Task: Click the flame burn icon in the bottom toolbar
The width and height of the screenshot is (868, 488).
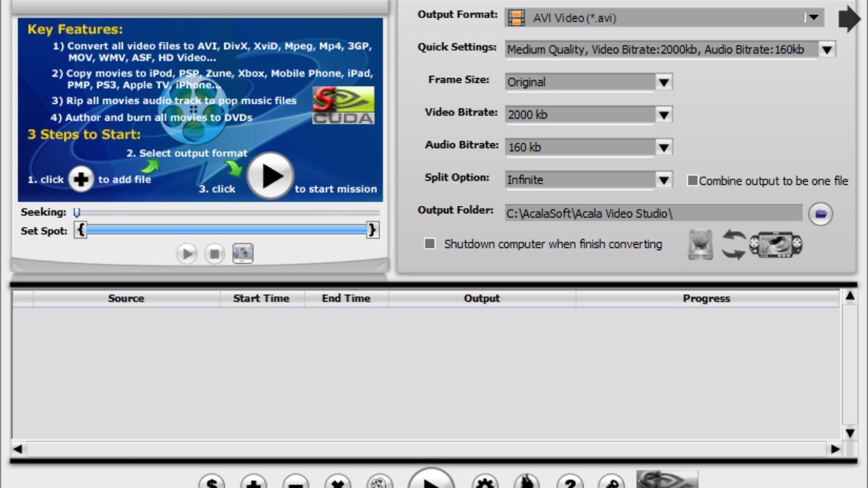Action: 527,481
